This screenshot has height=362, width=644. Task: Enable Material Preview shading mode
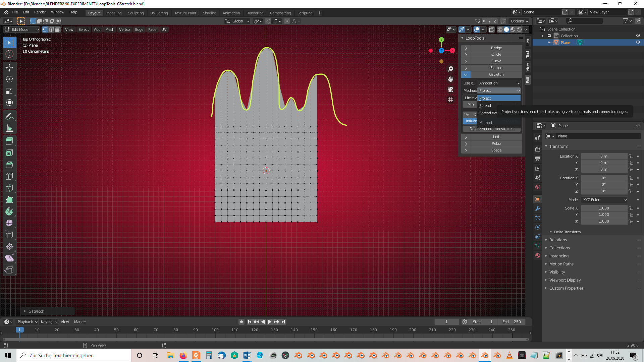(513, 29)
